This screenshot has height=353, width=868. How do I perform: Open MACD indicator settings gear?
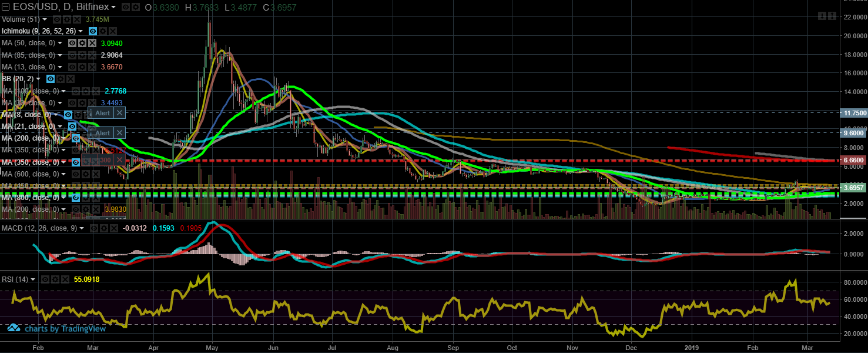pyautogui.click(x=104, y=228)
